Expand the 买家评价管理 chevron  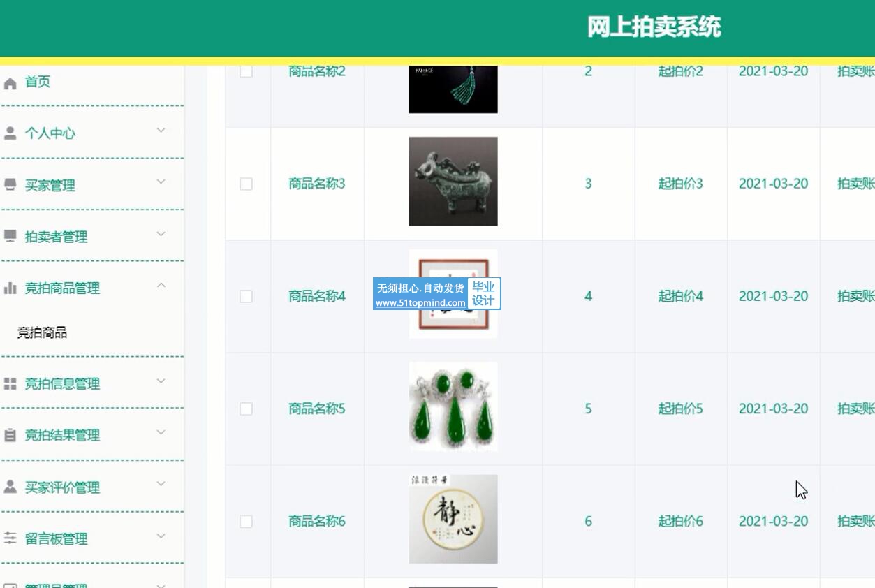161,484
